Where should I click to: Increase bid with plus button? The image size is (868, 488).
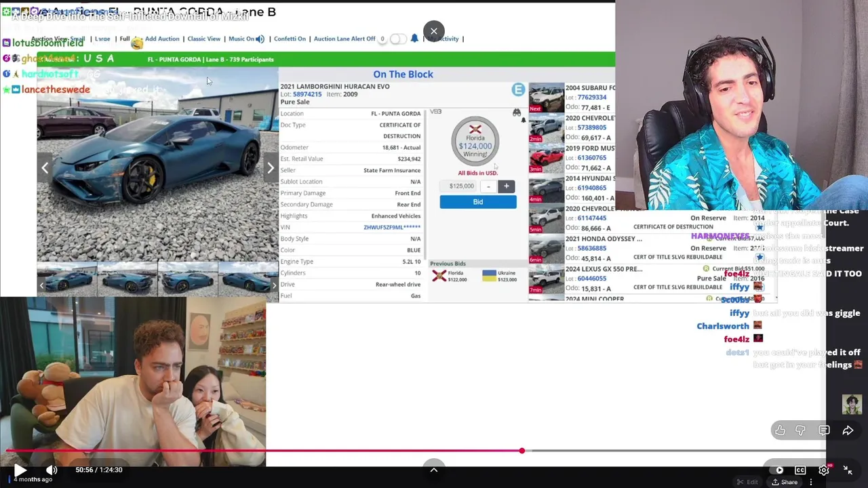(507, 186)
